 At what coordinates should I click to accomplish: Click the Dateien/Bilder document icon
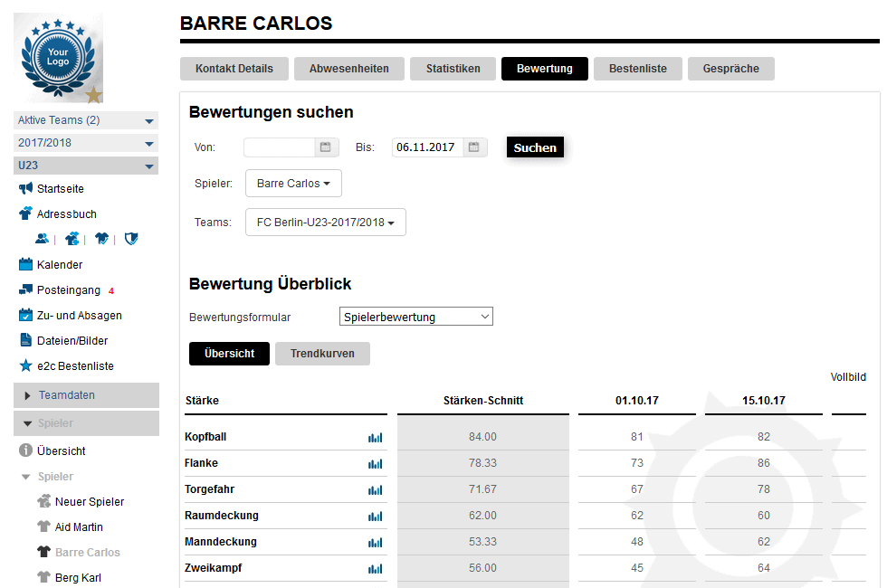point(25,340)
